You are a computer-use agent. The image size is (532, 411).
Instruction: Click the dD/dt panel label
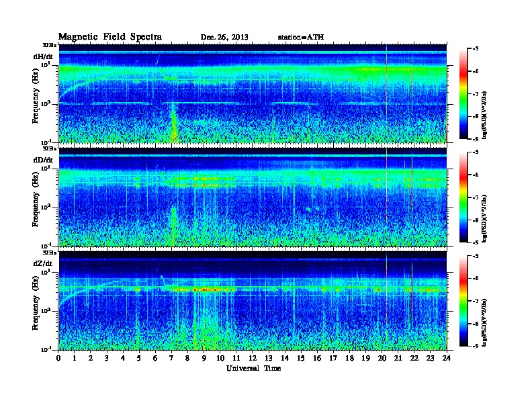[x=43, y=160]
